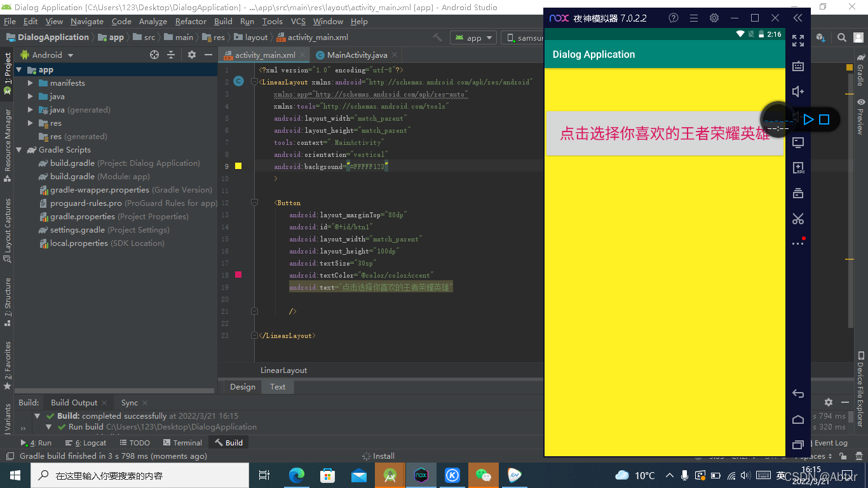The height and width of the screenshot is (488, 868).
Task: Click the Nox APK install icon
Action: coord(798,168)
